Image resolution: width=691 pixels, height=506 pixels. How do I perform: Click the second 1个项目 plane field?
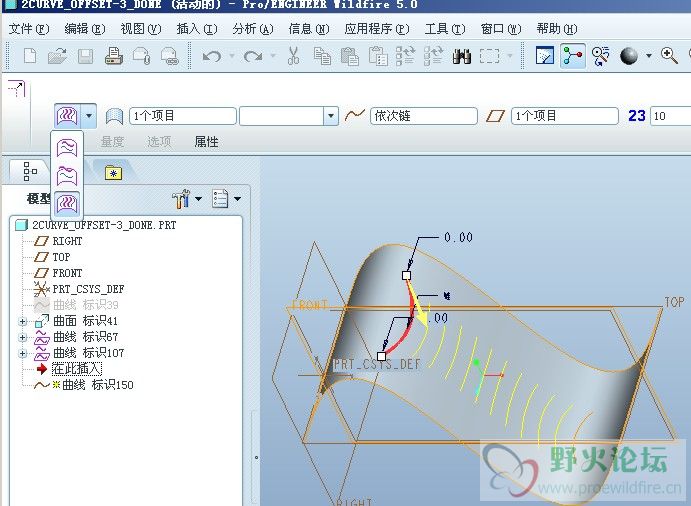point(565,116)
